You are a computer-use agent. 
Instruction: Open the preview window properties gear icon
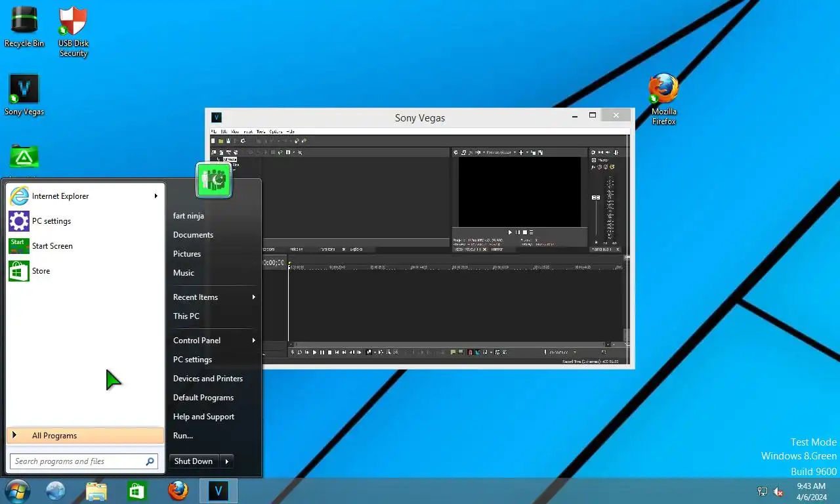point(455,152)
